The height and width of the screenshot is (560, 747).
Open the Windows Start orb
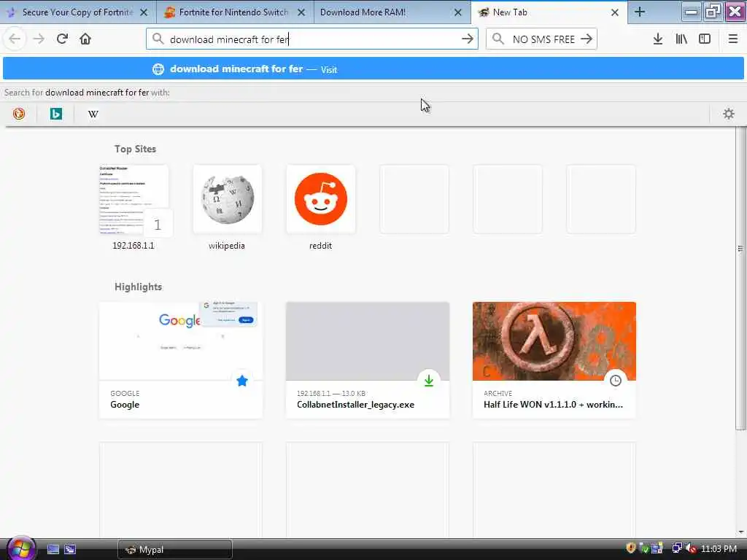21,548
